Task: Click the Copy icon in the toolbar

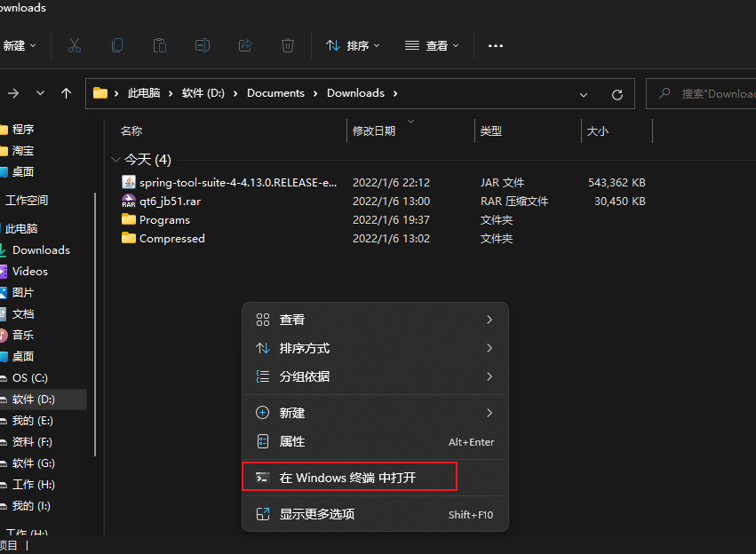Action: point(117,45)
